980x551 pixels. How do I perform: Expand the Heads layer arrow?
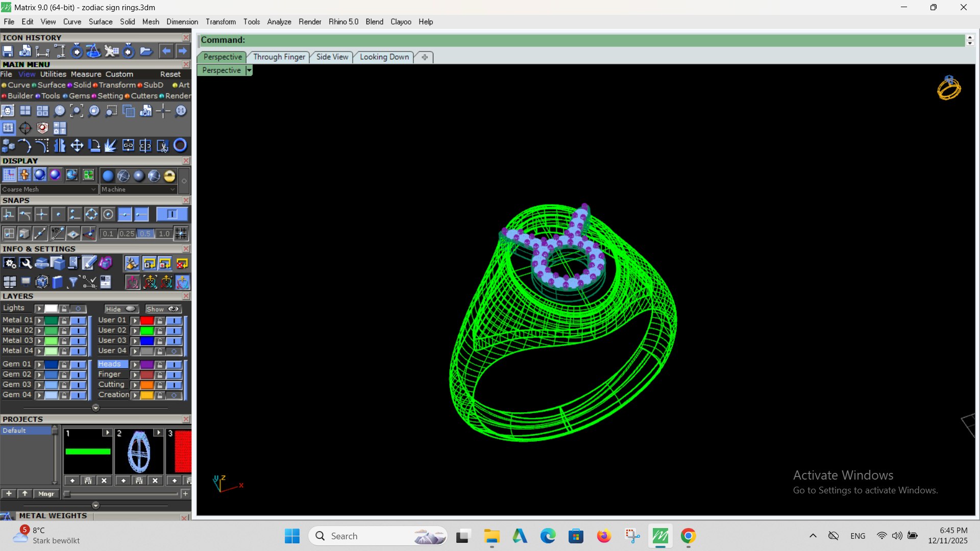135,365
